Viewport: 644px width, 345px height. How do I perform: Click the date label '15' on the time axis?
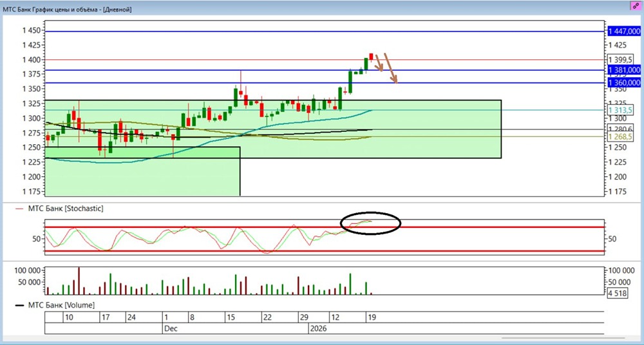pos(231,317)
